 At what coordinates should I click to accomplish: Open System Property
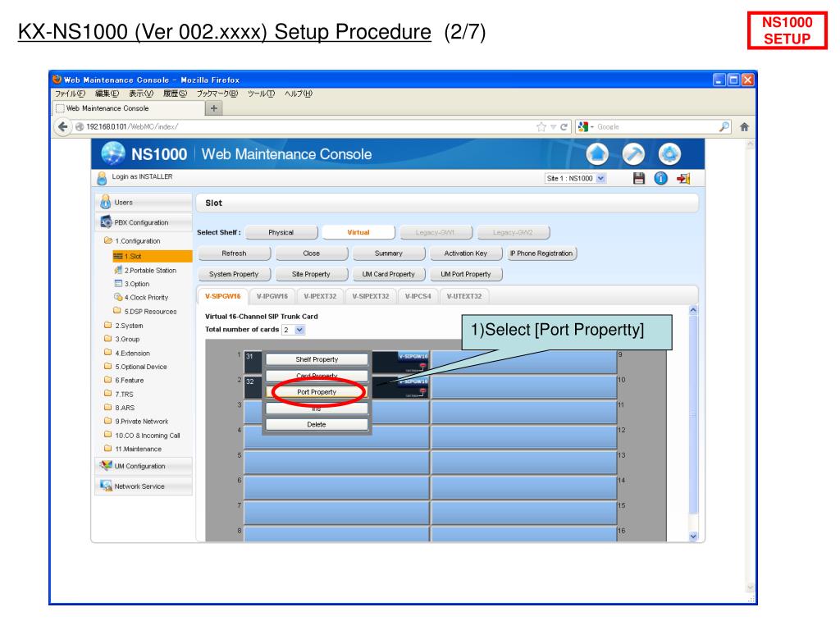(x=234, y=274)
